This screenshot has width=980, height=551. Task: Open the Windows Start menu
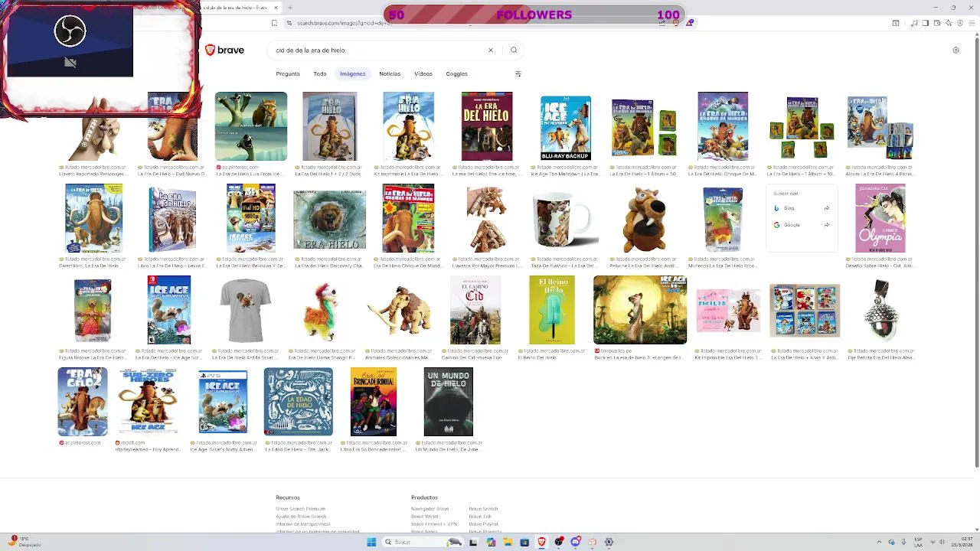click(371, 542)
